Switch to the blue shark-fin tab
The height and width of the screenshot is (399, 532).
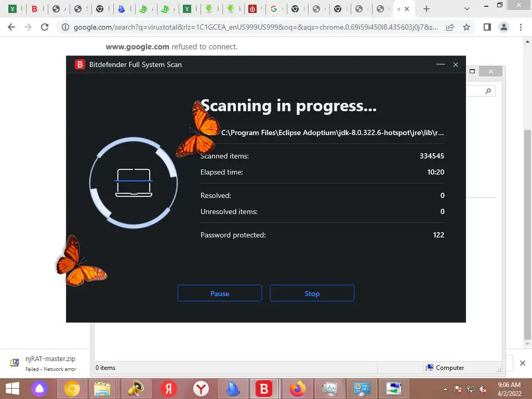(x=121, y=9)
